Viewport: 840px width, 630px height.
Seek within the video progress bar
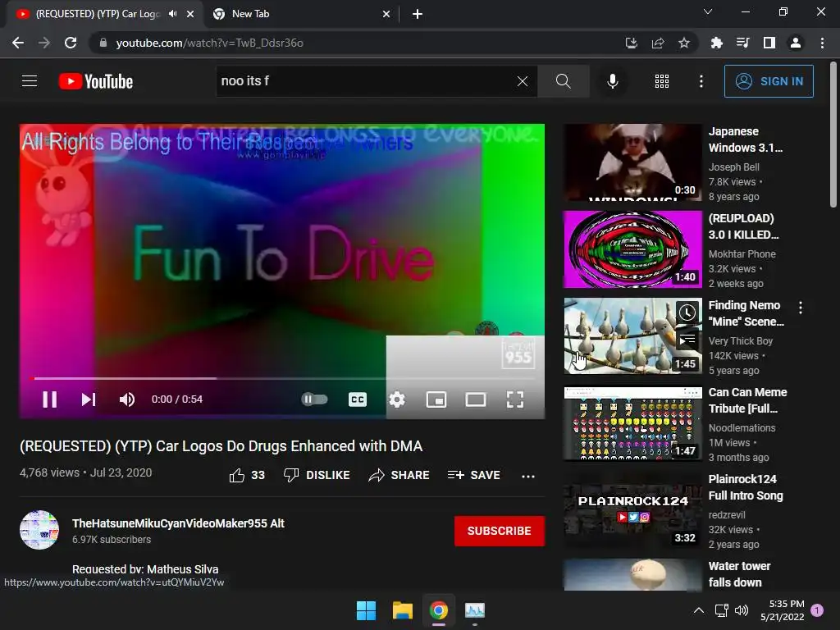(282, 378)
